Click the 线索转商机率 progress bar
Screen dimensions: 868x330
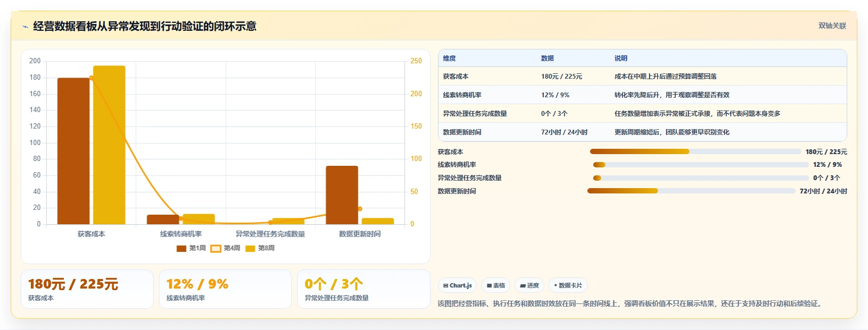(701, 165)
